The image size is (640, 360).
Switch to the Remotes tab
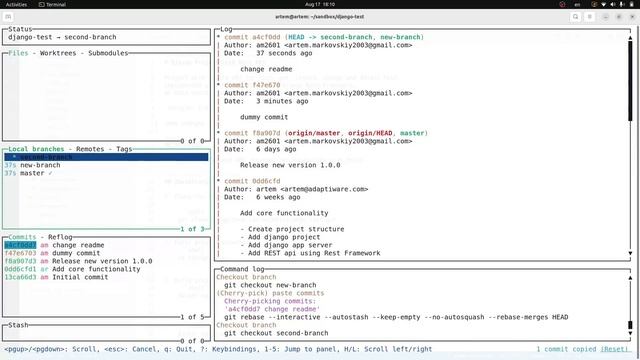pyautogui.click(x=90, y=149)
